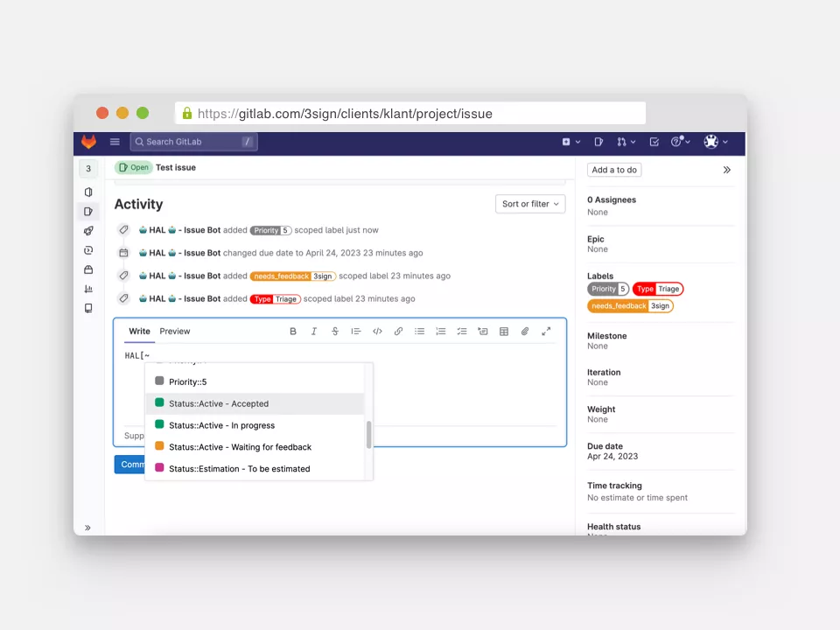The height and width of the screenshot is (630, 840).
Task: Insert a table using the table icon
Action: (504, 332)
